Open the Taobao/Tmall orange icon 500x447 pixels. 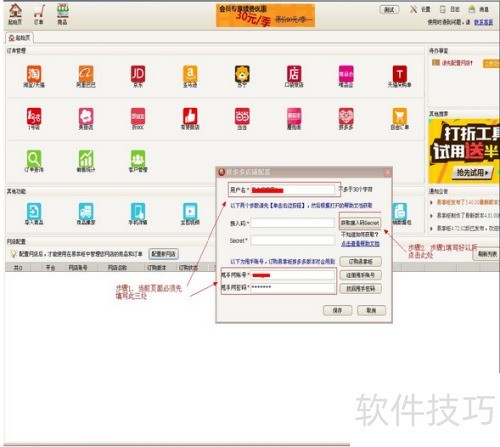[x=34, y=74]
